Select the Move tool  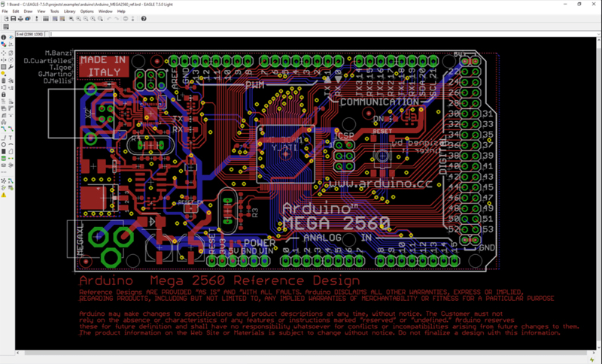coord(4,53)
